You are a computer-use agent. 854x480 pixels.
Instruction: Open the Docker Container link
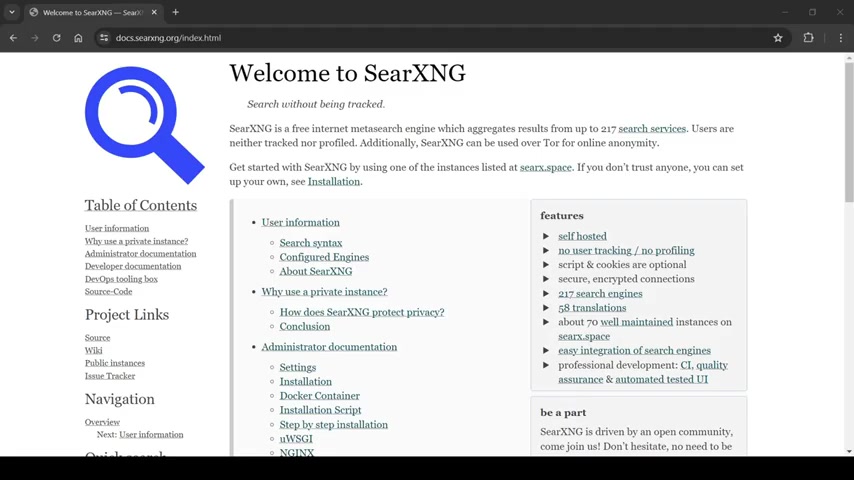(x=320, y=396)
